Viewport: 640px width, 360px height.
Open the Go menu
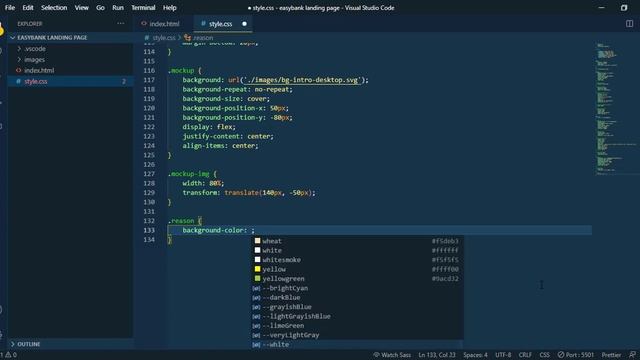(x=100, y=8)
